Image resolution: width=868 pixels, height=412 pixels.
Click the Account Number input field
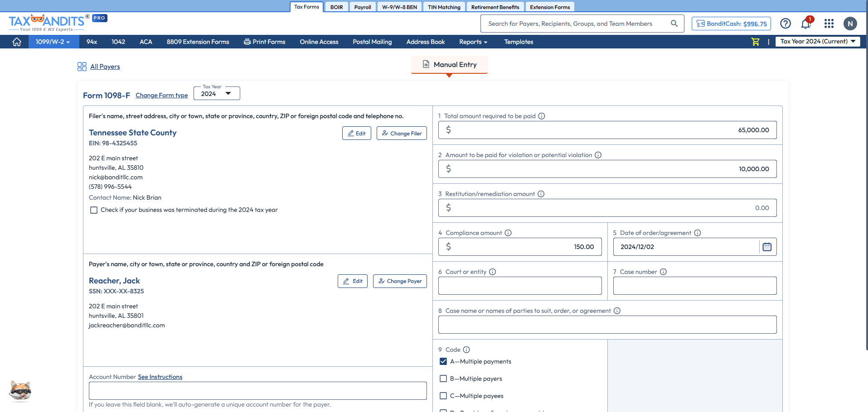pyautogui.click(x=257, y=391)
